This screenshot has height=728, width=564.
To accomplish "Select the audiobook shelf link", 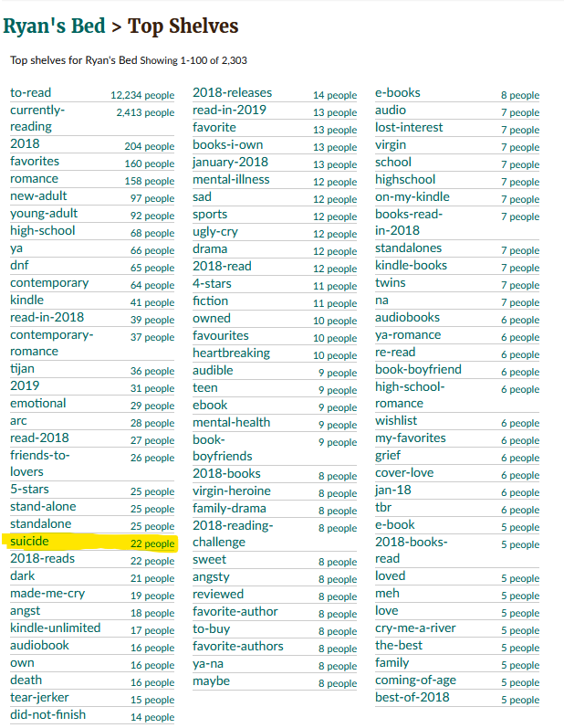I will (x=40, y=646).
